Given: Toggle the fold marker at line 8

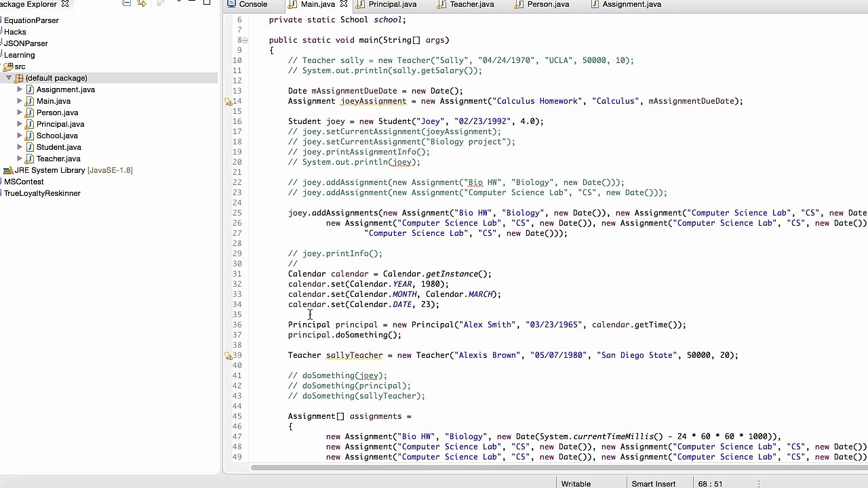Looking at the screenshot, I should [245, 41].
